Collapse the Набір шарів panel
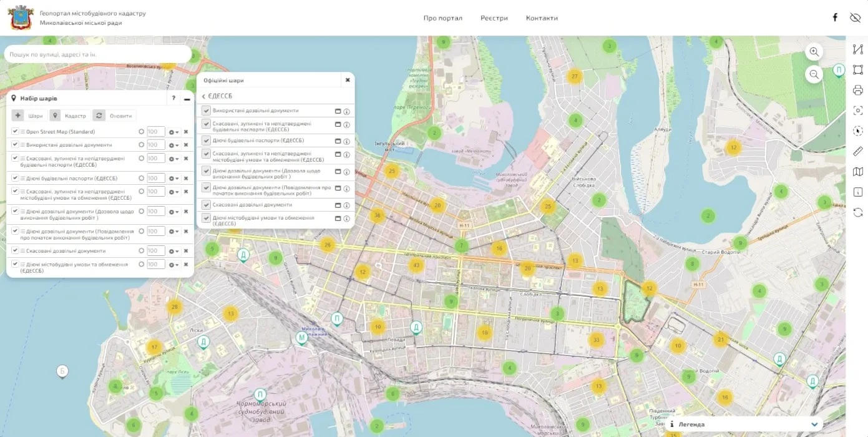Screen dimensions: 868x437 187,99
